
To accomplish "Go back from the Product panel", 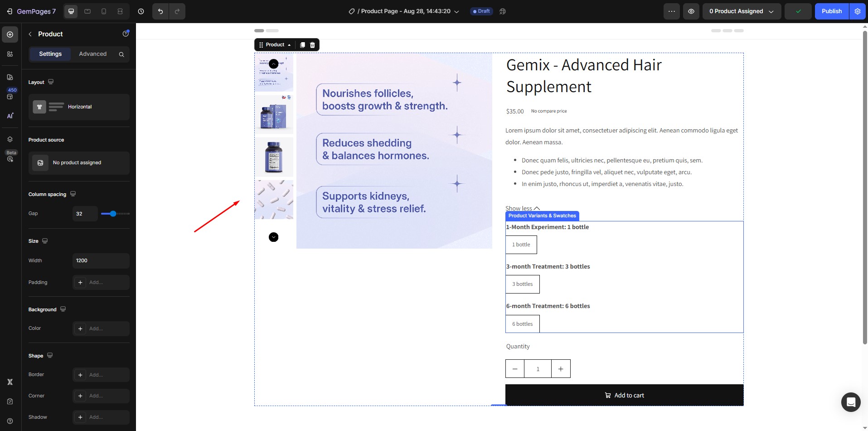I will click(x=30, y=34).
